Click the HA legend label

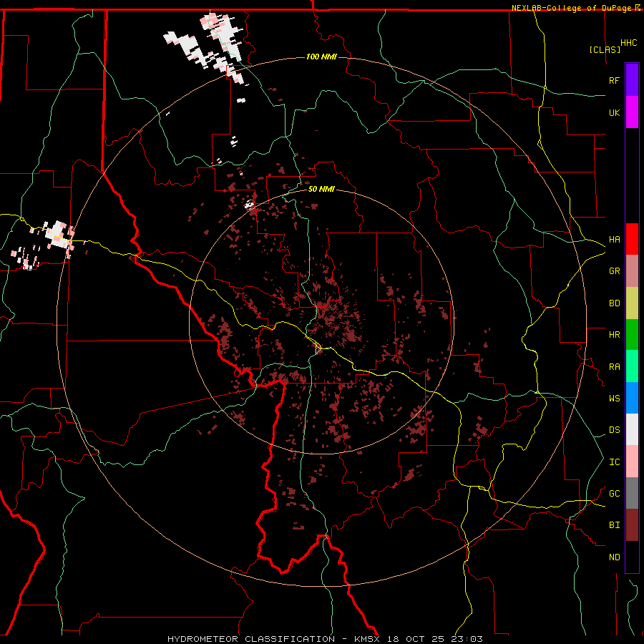coord(614,239)
